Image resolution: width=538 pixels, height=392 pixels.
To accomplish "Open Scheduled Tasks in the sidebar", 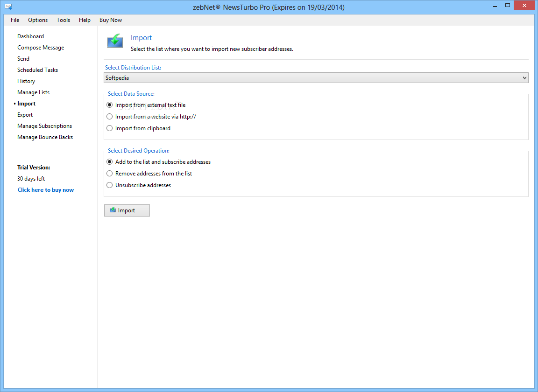I will [x=37, y=70].
